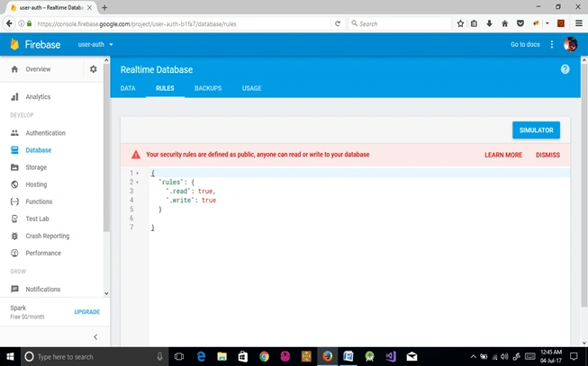Open project settings gear icon

click(94, 69)
